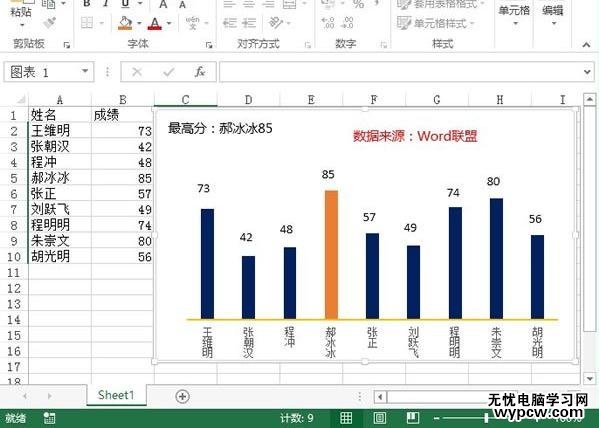Click cell containing 郝冰冰
Screen dimensions: 599x428
[60, 178]
